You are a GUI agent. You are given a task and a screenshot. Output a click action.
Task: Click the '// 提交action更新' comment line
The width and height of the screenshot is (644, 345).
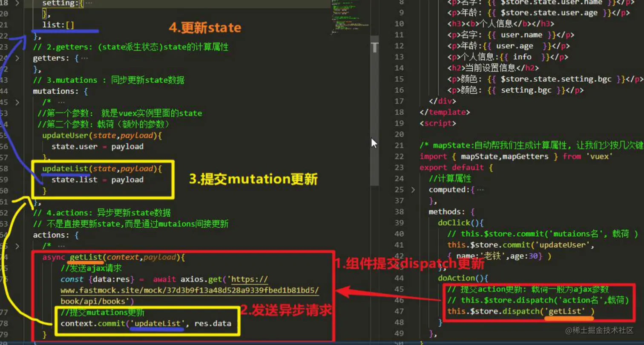tap(528, 289)
